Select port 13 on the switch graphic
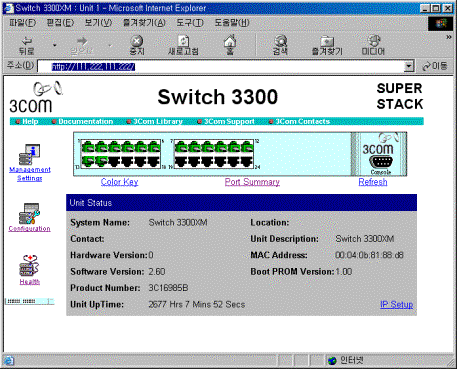457x369 pixels. [88, 161]
